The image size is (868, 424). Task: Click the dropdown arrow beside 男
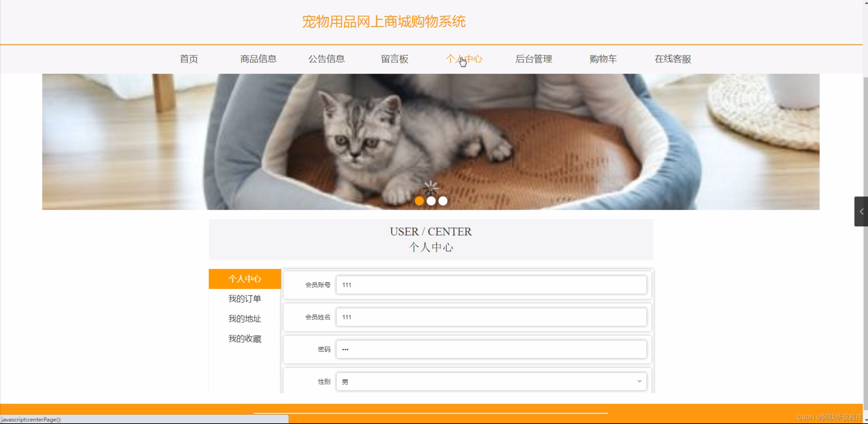coord(639,382)
